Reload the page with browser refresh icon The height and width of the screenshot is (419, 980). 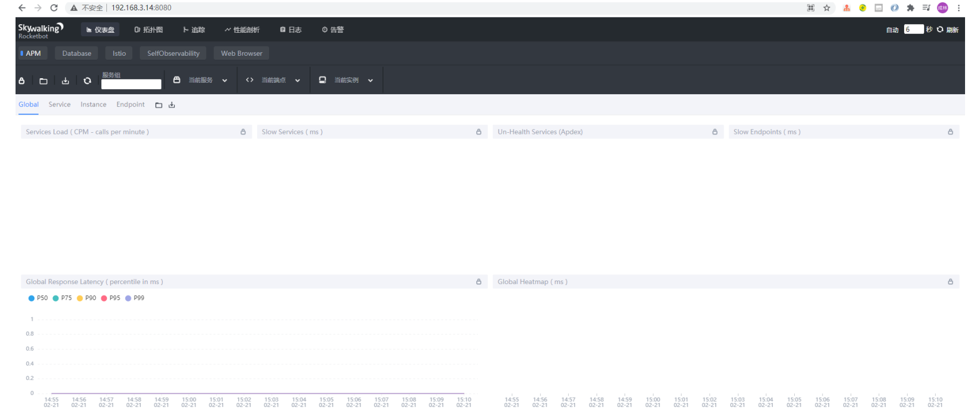[x=54, y=8]
